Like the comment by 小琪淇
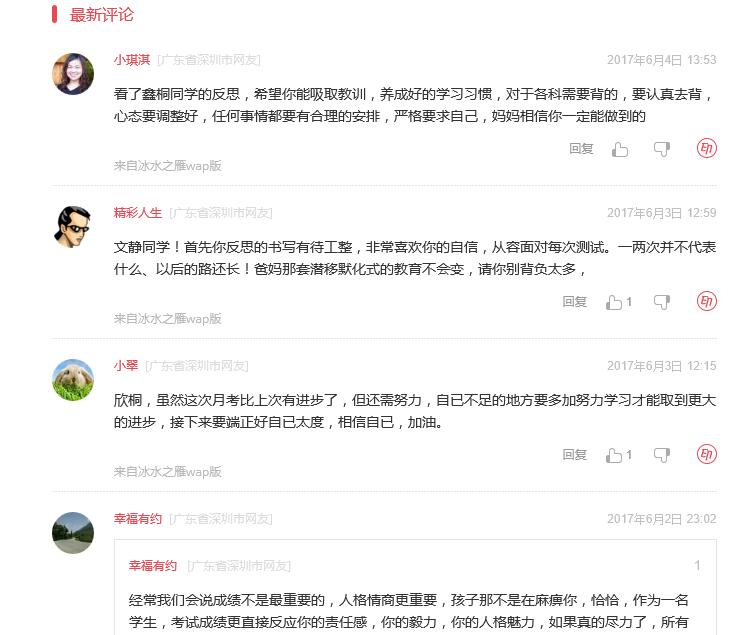 [x=620, y=150]
